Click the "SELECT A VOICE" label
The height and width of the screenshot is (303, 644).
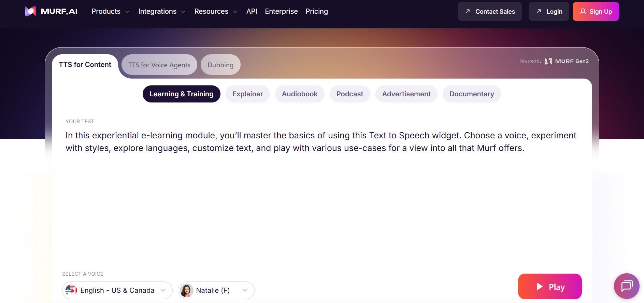(x=83, y=274)
